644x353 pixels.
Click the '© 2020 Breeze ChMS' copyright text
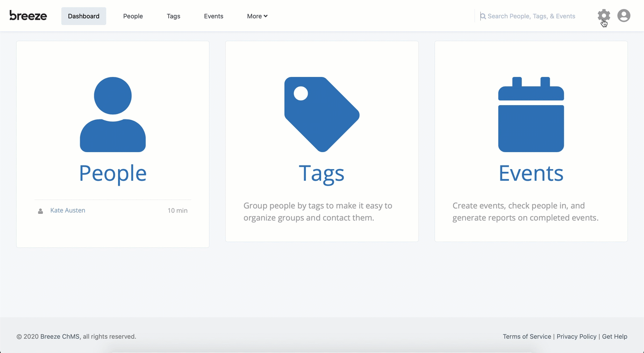point(76,336)
